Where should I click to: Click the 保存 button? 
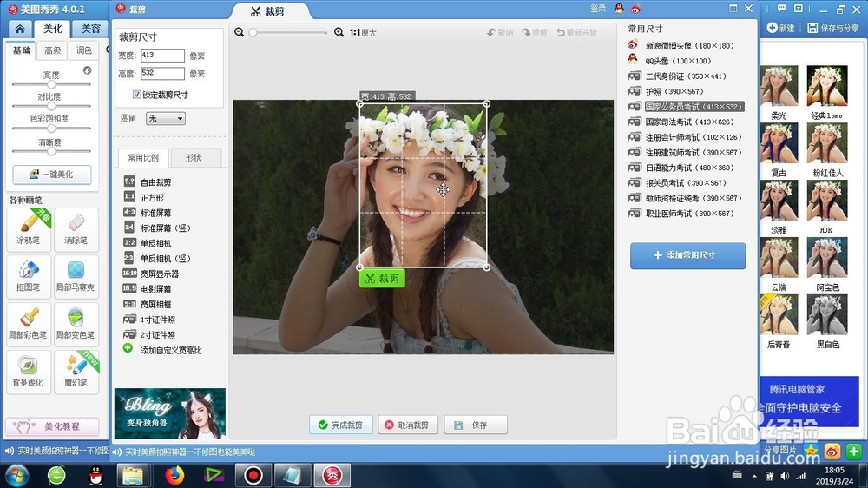click(x=476, y=425)
